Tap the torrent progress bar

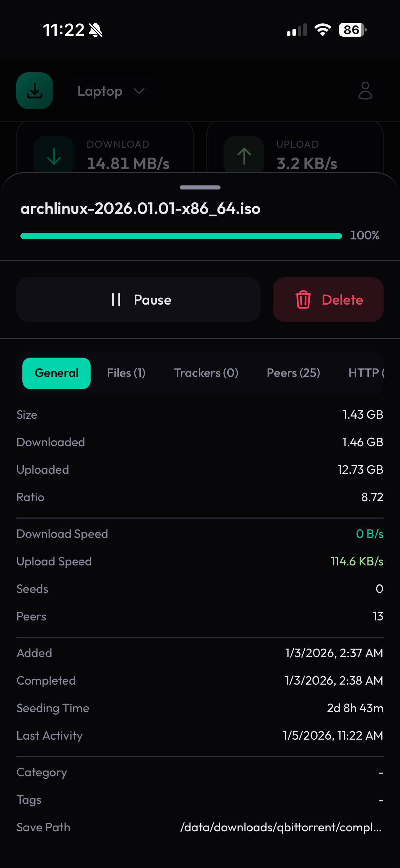[x=181, y=236]
